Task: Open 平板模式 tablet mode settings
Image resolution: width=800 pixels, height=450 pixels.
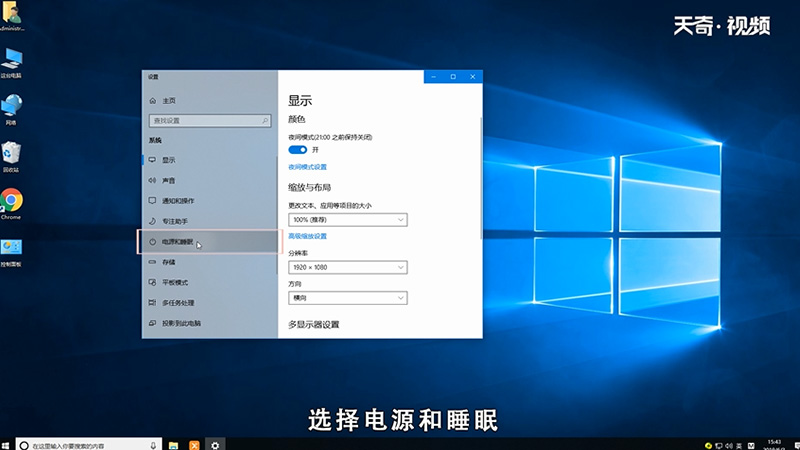Action: (x=210, y=283)
